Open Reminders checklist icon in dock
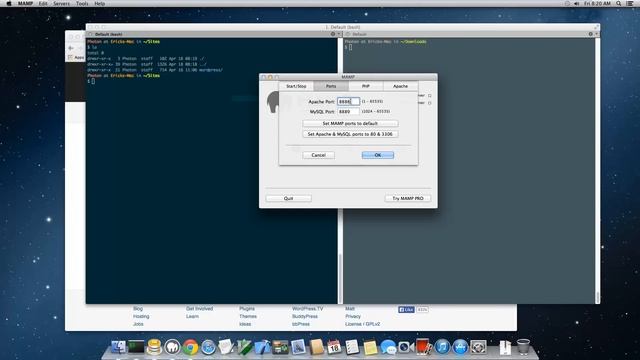Image resolution: width=640 pixels, height=360 pixels. [352, 347]
